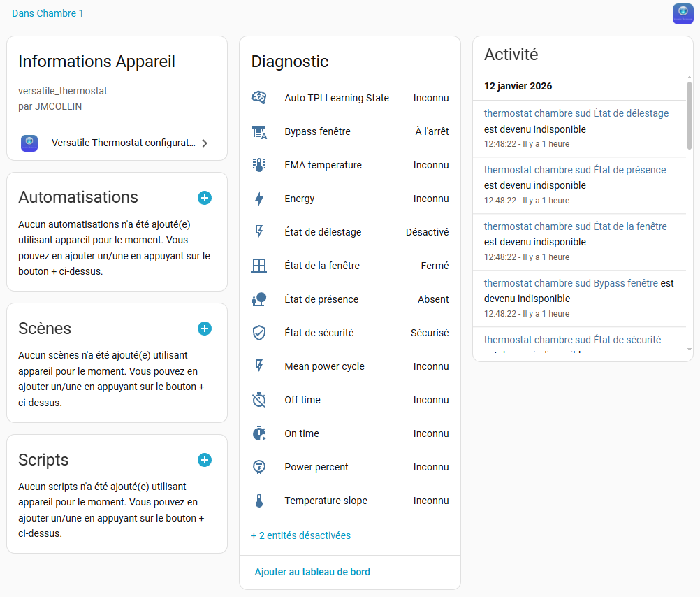Click the Activité panel scrollbar
This screenshot has width=700, height=597.
(x=689, y=115)
